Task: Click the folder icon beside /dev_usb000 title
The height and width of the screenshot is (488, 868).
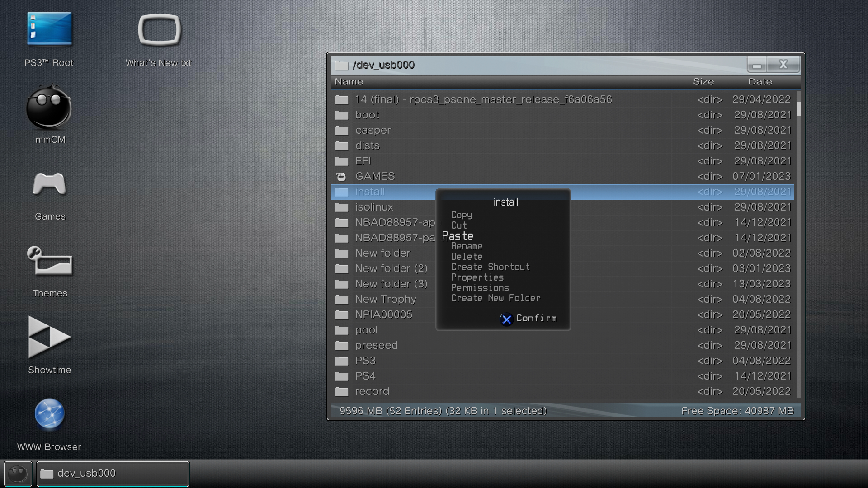Action: pos(342,66)
